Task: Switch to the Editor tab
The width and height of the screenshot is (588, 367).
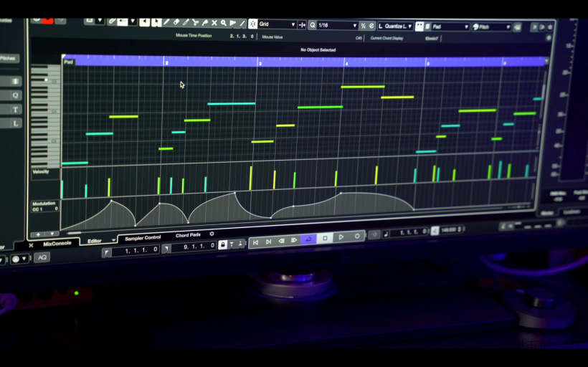Action: [95, 241]
